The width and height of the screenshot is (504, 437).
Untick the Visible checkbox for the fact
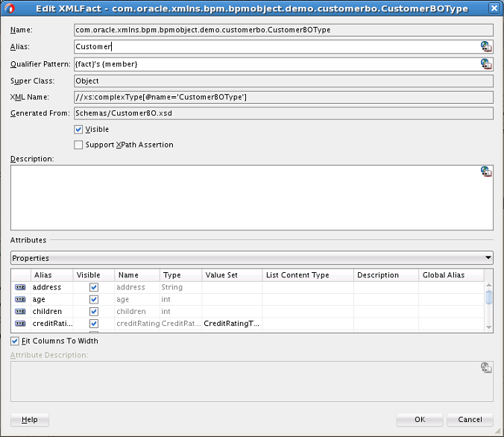[78, 129]
